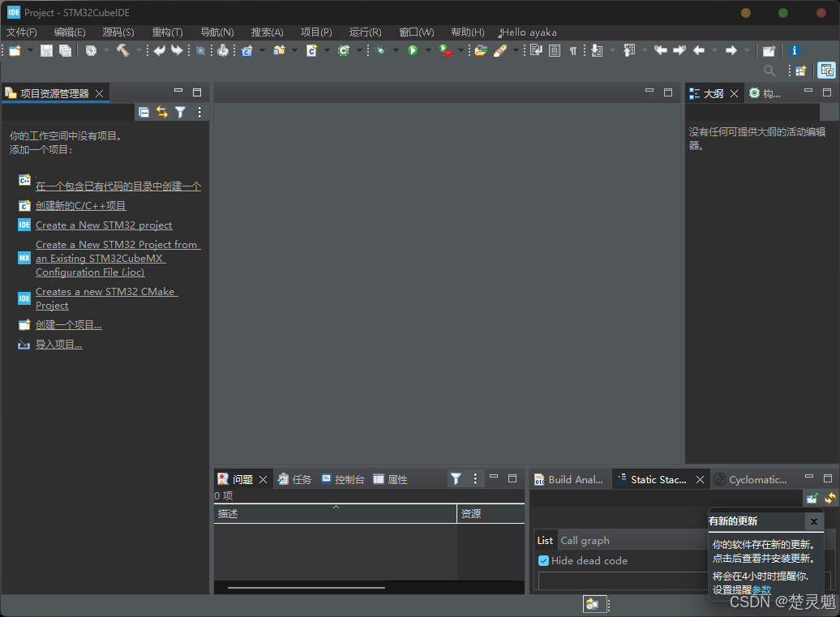
Task: Open Problems view menu three dots
Action: (475, 479)
